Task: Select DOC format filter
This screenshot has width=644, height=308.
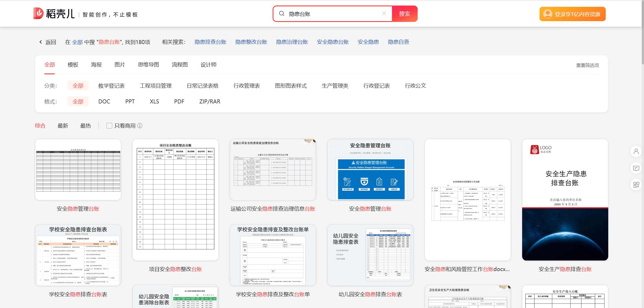Action: coord(104,101)
